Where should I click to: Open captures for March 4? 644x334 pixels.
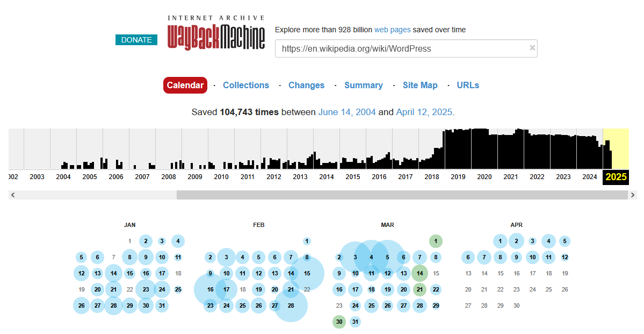coord(371,257)
